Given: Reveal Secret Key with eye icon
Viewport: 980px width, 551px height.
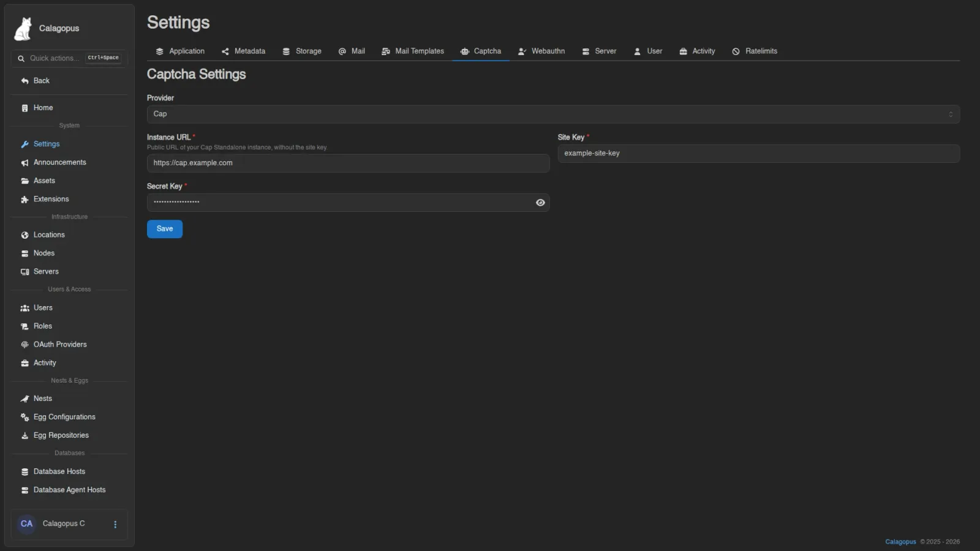Looking at the screenshot, I should [540, 203].
